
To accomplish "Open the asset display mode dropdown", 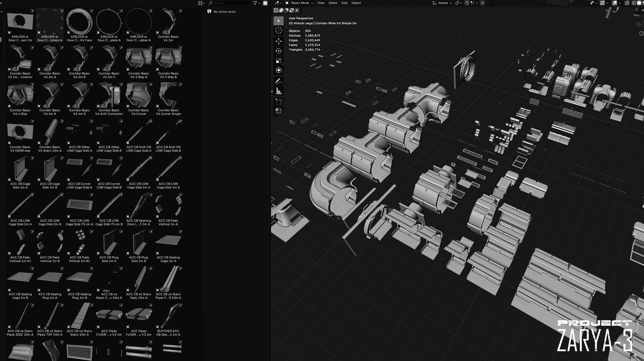I will pyautogui.click(x=201, y=3).
